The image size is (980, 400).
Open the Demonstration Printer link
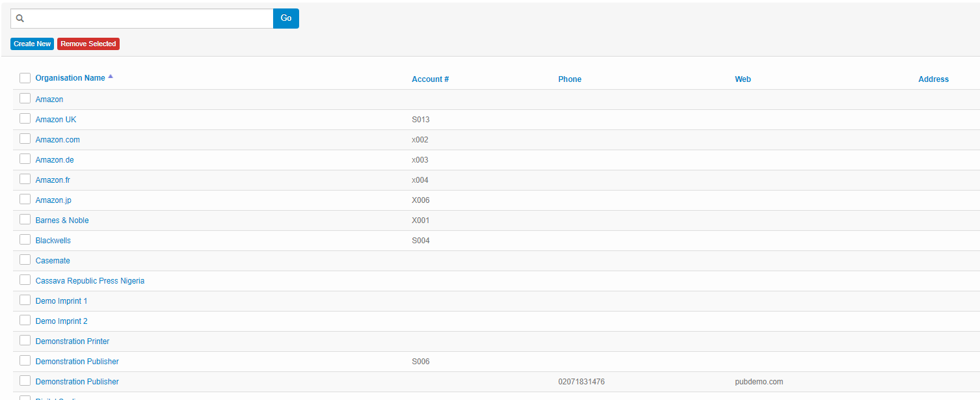72,341
